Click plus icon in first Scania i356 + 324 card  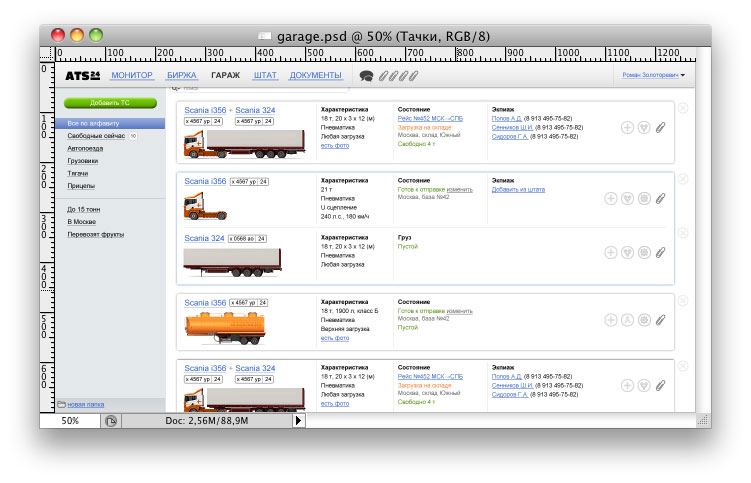[x=627, y=127]
